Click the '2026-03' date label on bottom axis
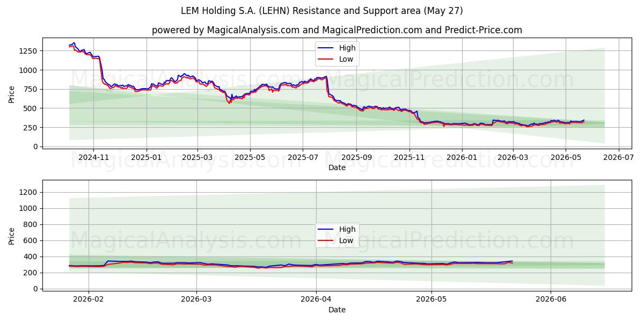Viewport: 644px width, 322px height. (196, 300)
